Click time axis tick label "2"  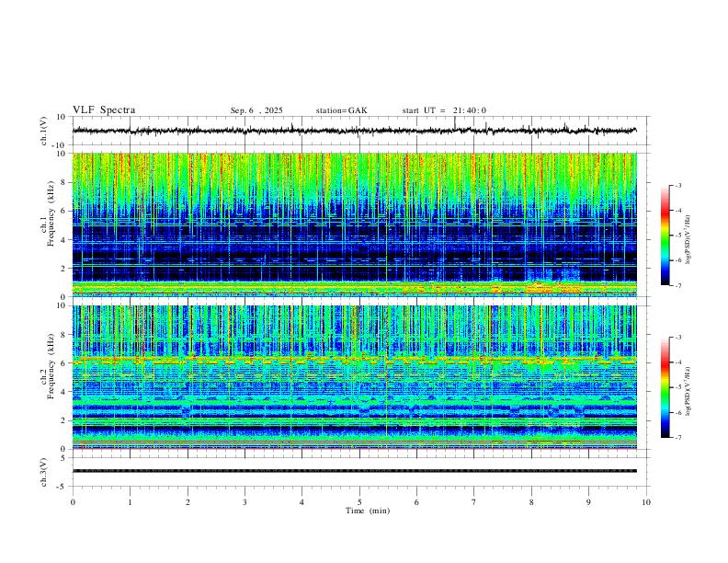(188, 502)
